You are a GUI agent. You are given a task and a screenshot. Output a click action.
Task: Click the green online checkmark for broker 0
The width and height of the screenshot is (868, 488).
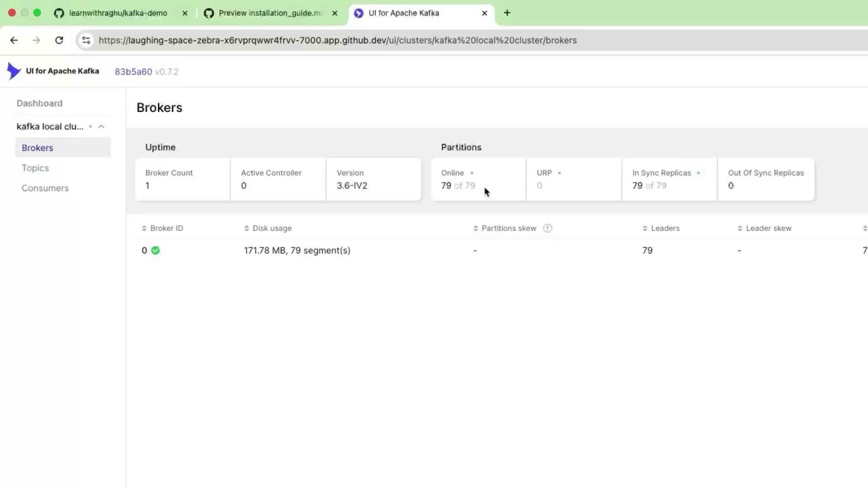(156, 250)
